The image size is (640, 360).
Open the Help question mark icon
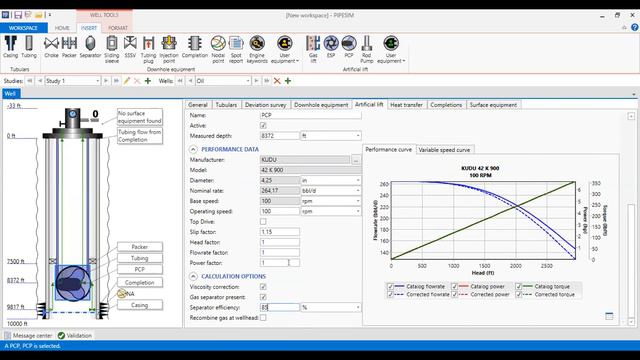[x=634, y=27]
